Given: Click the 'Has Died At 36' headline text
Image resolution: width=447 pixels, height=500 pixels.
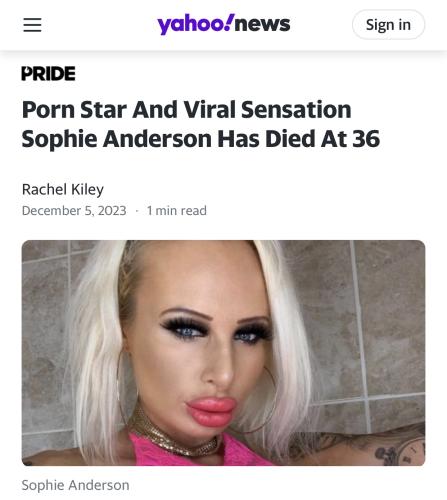Looking at the screenshot, I should coord(299,139).
